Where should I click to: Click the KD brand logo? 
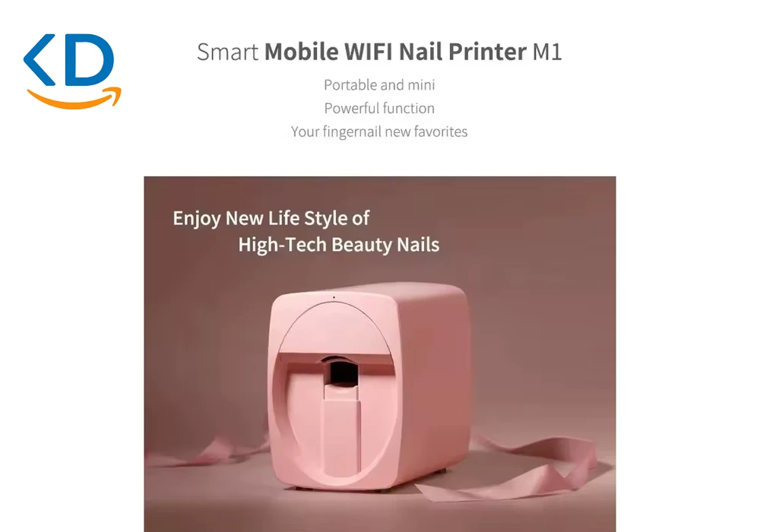click(x=72, y=71)
